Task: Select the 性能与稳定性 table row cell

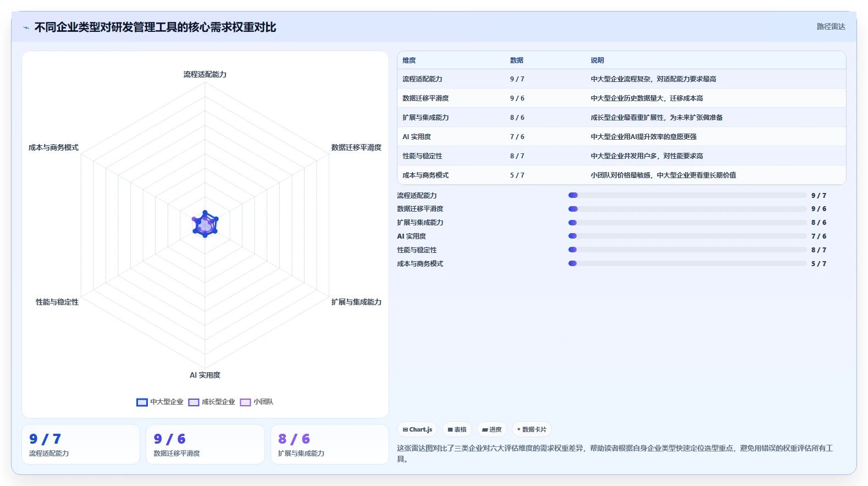Action: click(x=422, y=156)
